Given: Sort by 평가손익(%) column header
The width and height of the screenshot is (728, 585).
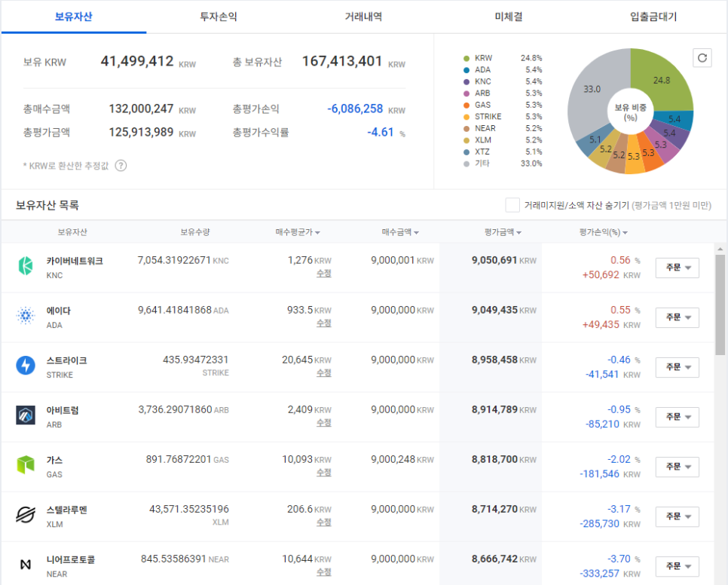Looking at the screenshot, I should [603, 232].
